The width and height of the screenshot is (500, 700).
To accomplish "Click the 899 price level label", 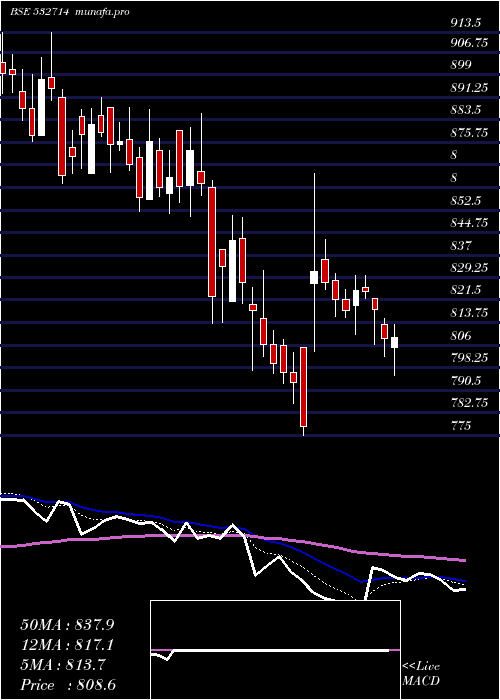I will coord(460,65).
